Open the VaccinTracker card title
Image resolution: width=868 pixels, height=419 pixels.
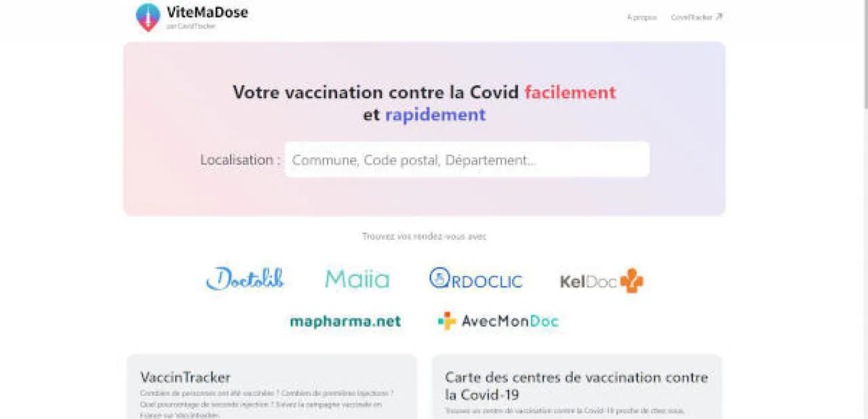(185, 378)
